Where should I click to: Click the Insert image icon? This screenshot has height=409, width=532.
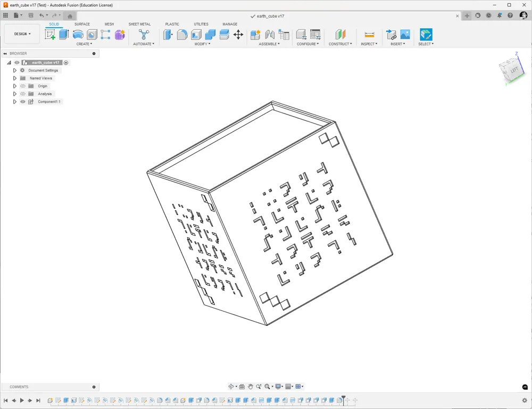405,34
